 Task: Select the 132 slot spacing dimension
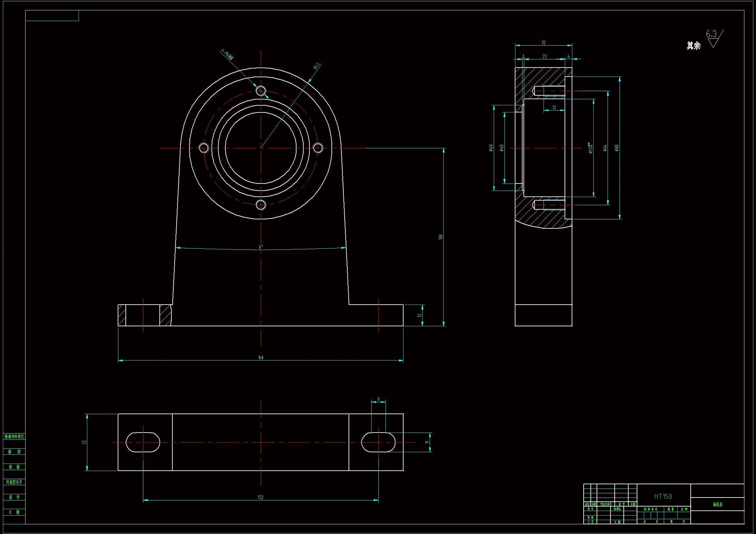tap(260, 497)
